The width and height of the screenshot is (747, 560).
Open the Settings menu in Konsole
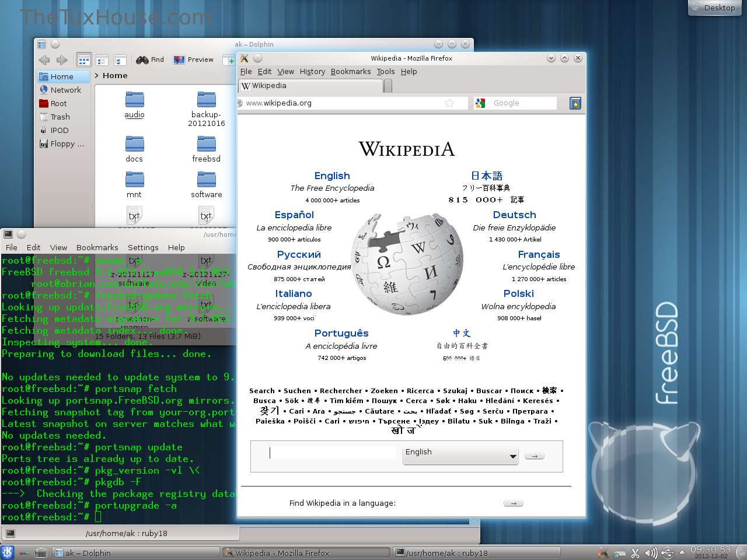pyautogui.click(x=143, y=247)
